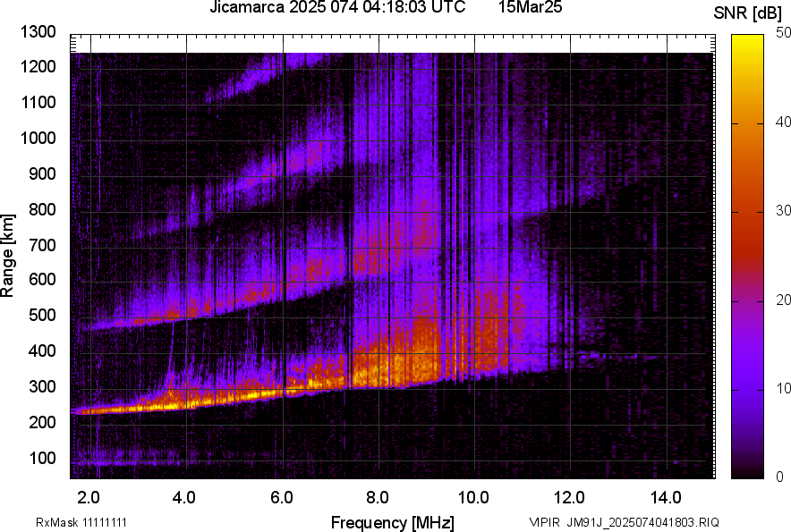Click the range tick label 900
The height and width of the screenshot is (532, 791).
42,173
